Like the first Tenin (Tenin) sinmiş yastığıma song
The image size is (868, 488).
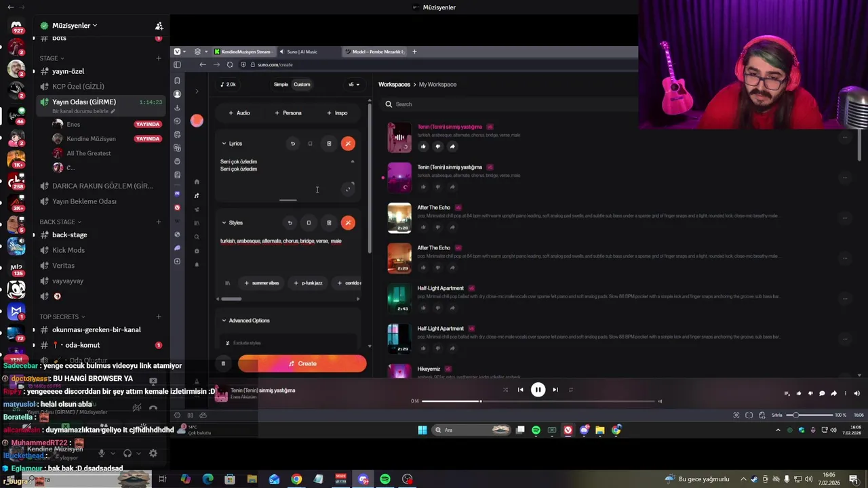pyautogui.click(x=423, y=146)
